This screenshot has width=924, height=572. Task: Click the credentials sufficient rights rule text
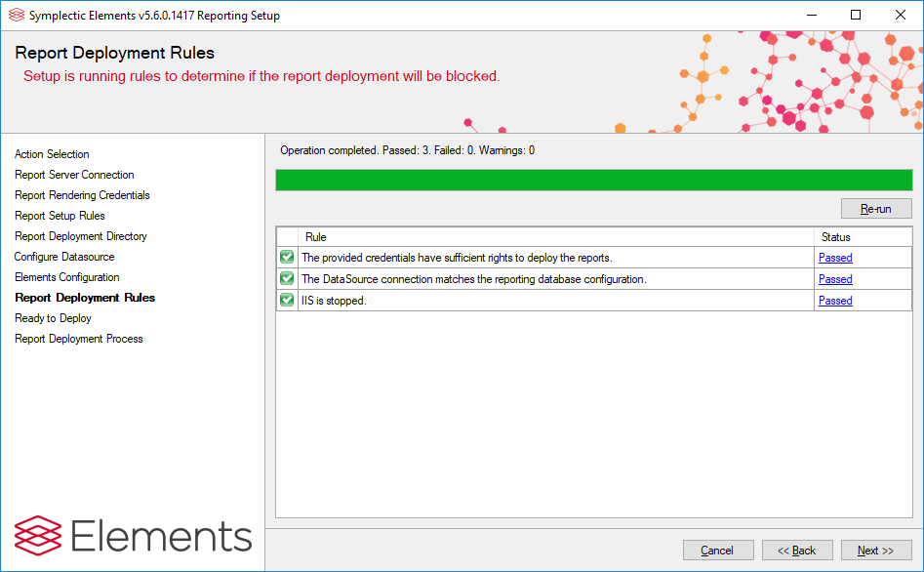coord(457,258)
